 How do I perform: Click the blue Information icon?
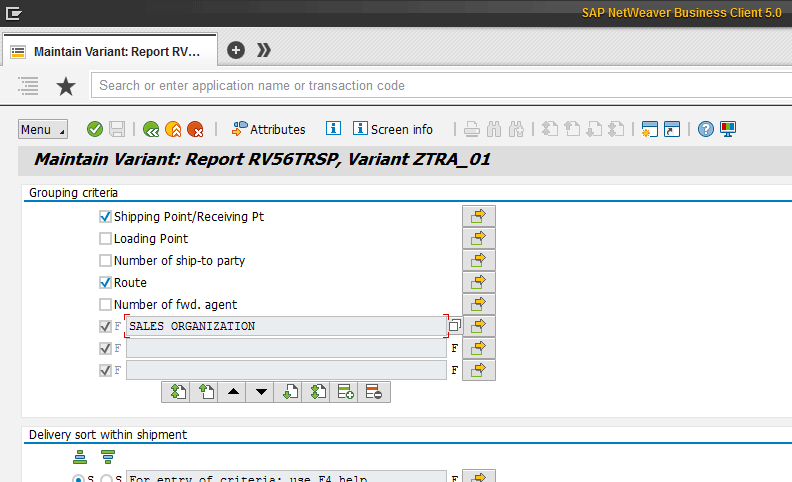333,128
